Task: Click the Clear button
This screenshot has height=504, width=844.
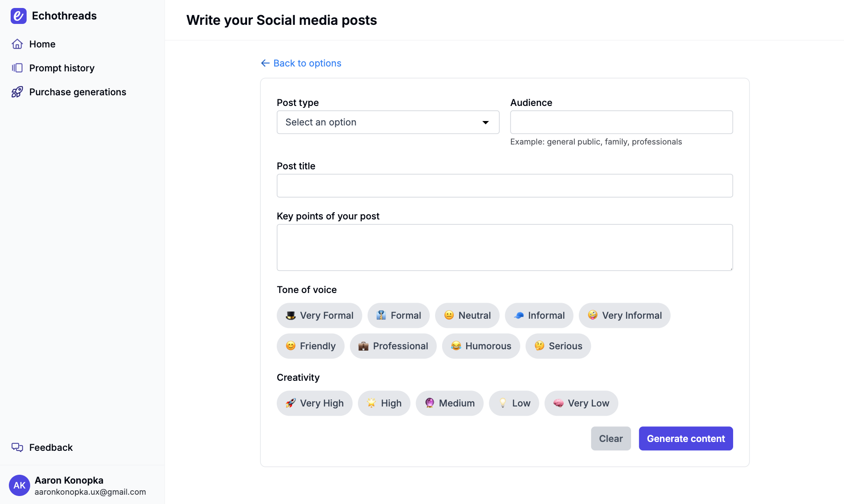Action: point(611,438)
